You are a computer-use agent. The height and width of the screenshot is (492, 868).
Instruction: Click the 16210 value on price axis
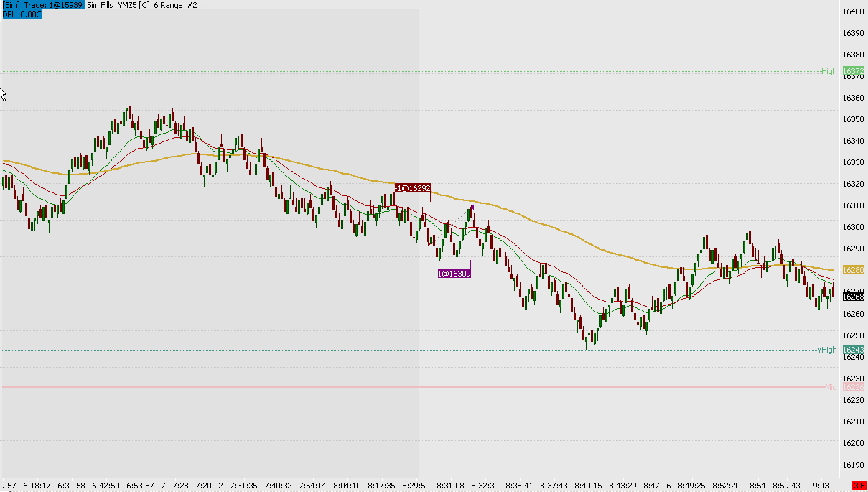coord(853,421)
